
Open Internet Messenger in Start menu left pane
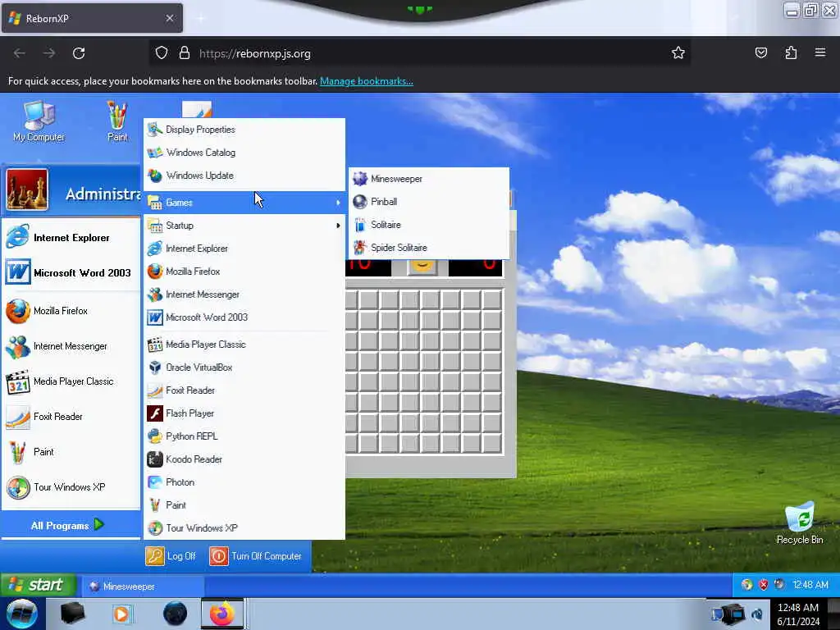click(x=71, y=347)
